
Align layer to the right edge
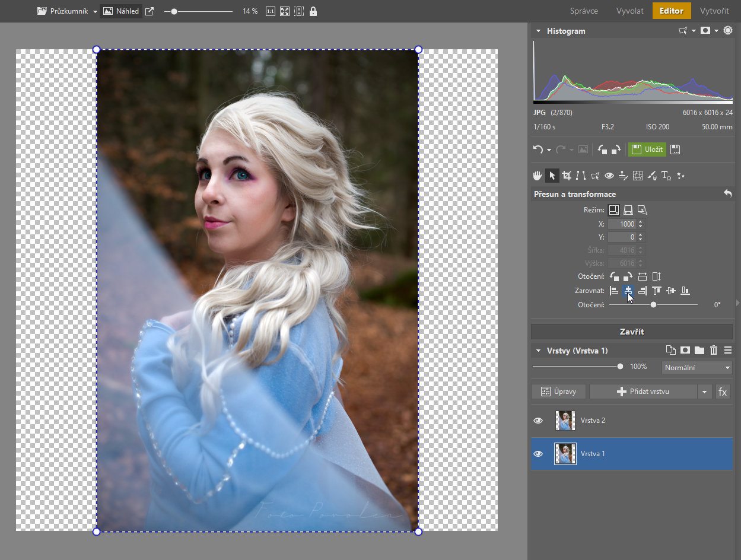coord(643,291)
